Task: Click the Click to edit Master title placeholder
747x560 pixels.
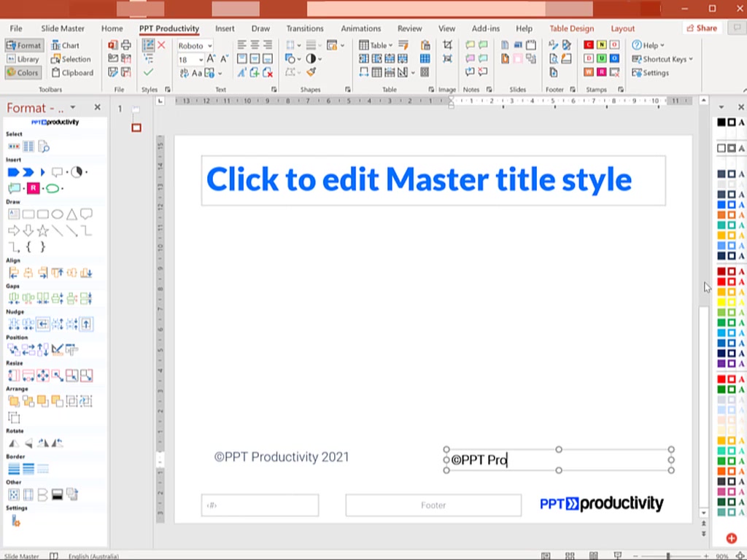Action: (x=433, y=181)
